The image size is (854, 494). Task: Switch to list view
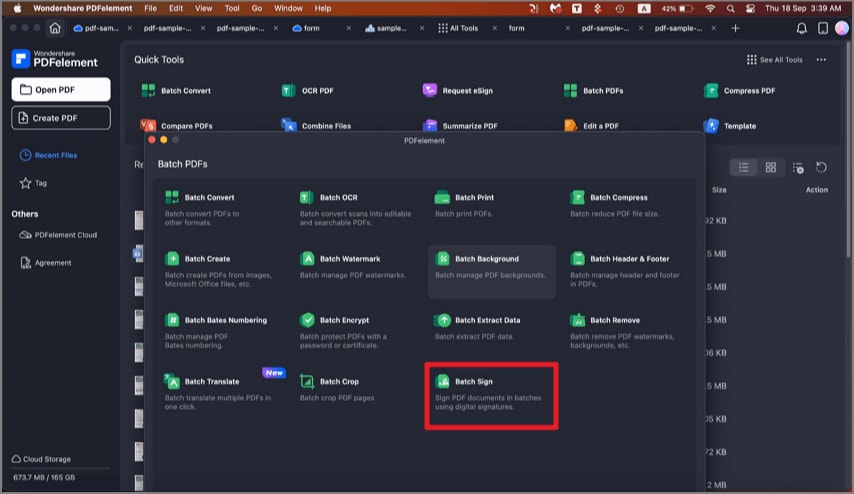(x=743, y=167)
